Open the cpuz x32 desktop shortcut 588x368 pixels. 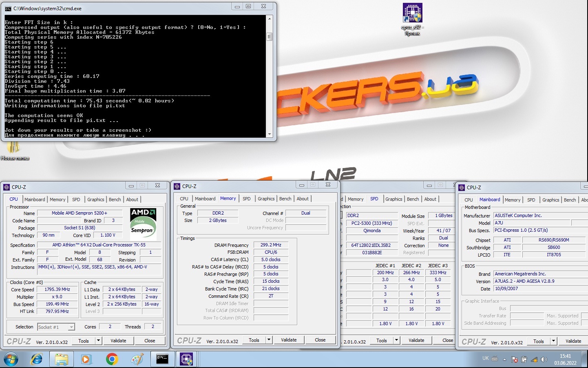click(x=413, y=19)
